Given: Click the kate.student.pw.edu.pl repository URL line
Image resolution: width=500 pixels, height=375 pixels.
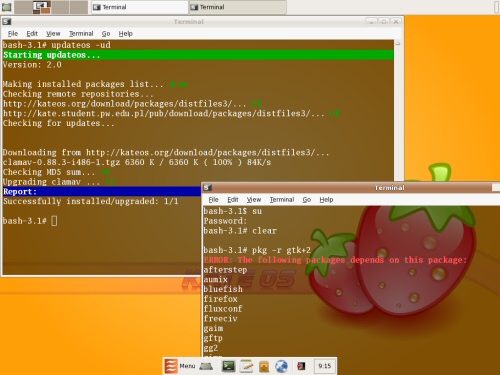Looking at the screenshot, I should [x=171, y=114].
